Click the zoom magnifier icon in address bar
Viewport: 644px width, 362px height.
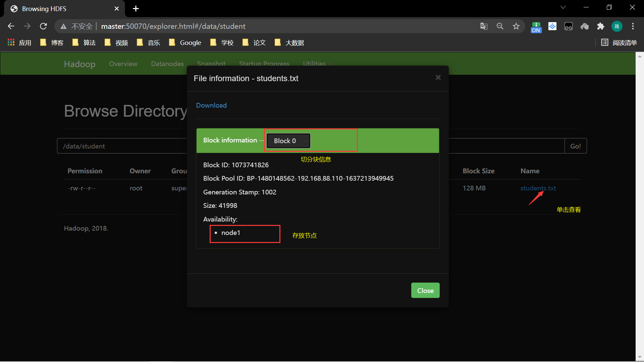coord(500,26)
